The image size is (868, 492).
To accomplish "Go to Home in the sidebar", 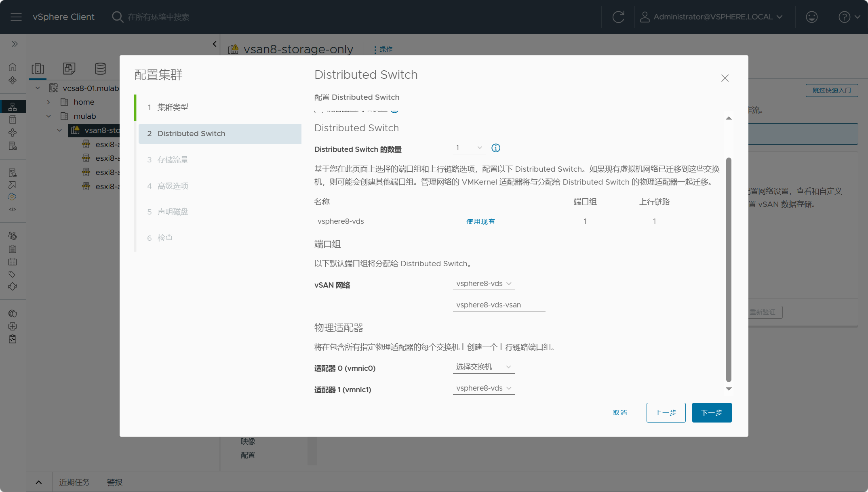I will (x=13, y=67).
